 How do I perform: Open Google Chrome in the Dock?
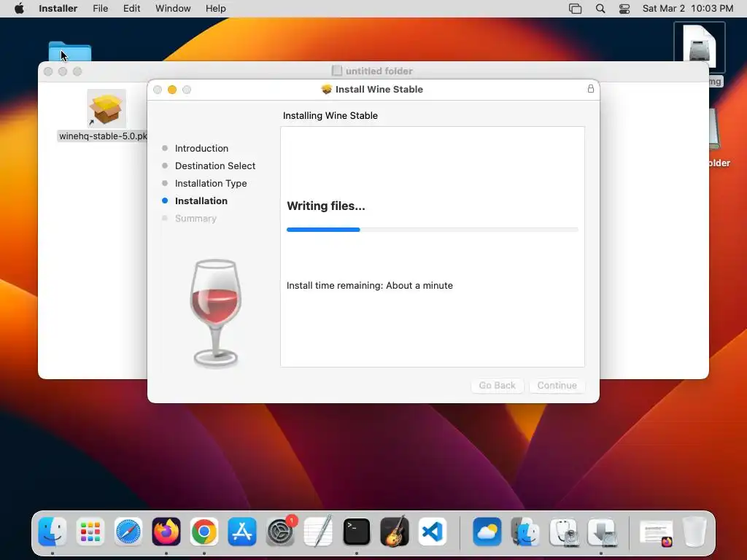[x=204, y=532]
